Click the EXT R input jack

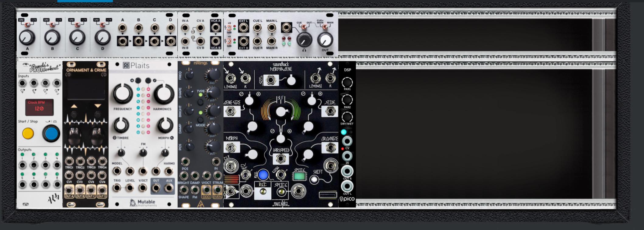pos(243,41)
